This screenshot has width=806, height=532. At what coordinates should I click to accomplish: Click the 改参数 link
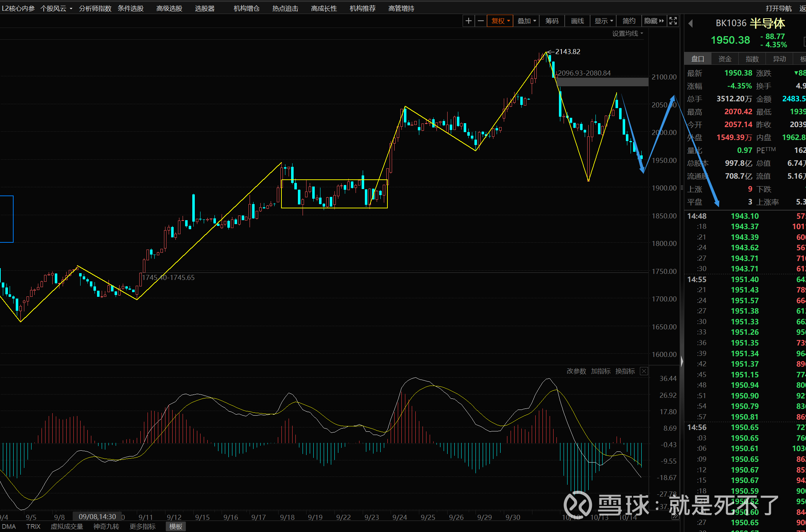pyautogui.click(x=576, y=371)
